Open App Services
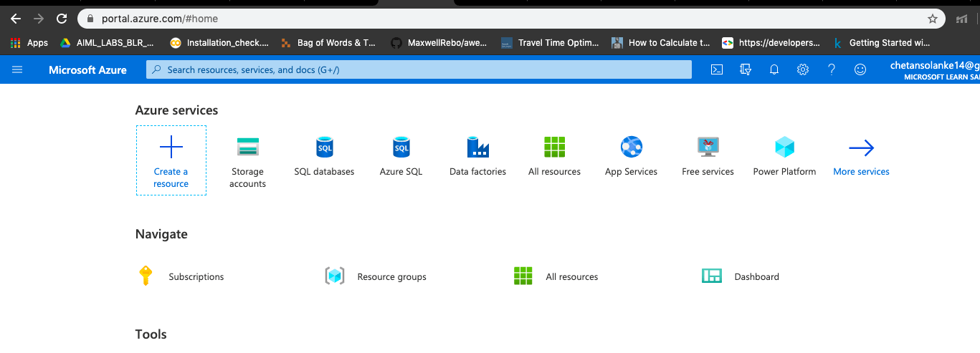Image resolution: width=980 pixels, height=353 pixels. [631, 156]
